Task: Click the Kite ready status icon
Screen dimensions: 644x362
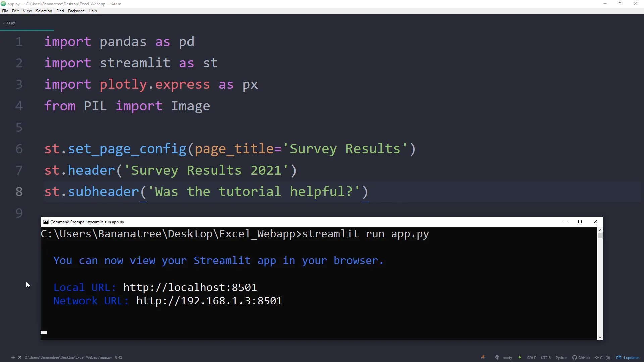Action: pyautogui.click(x=497, y=357)
